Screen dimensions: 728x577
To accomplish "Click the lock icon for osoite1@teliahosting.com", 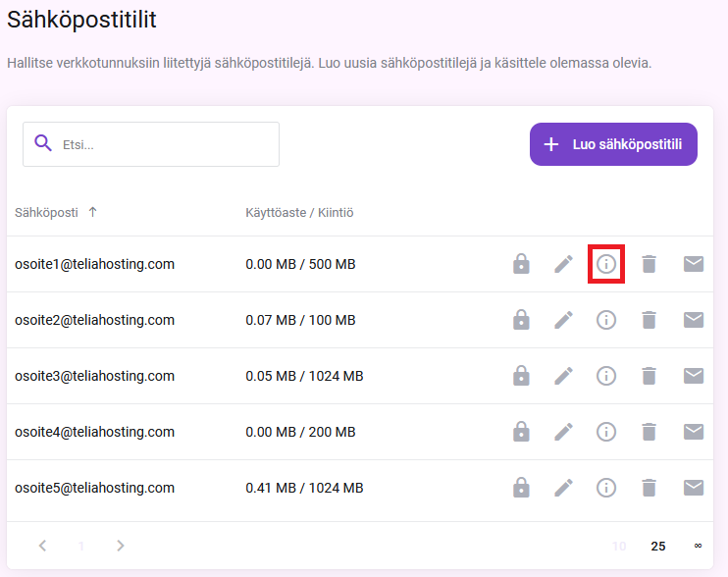I will (521, 264).
